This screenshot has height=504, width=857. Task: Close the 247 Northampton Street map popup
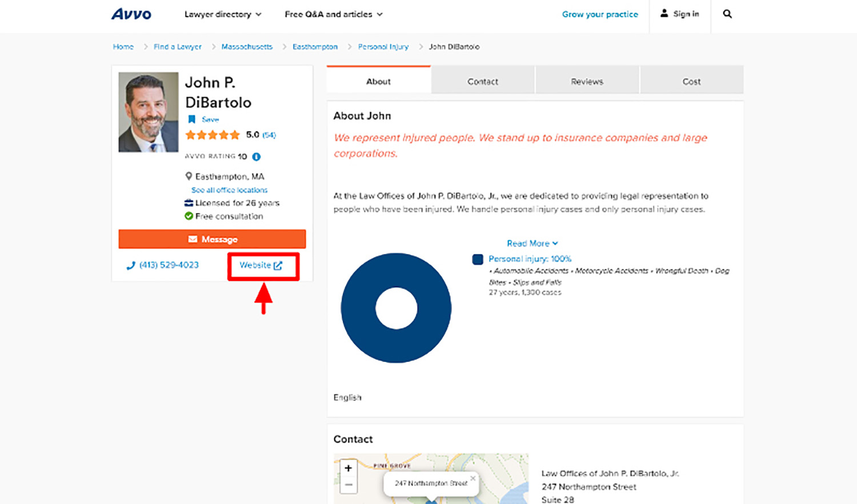pos(472,478)
